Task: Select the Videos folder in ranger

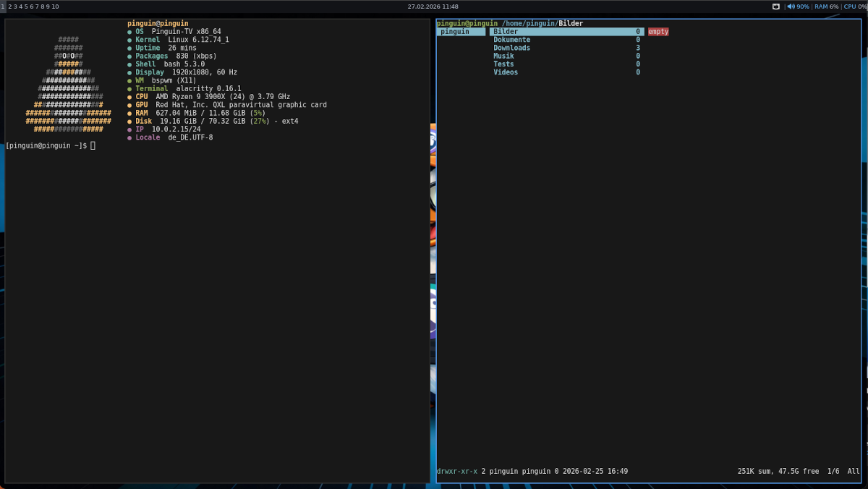Action: (x=506, y=72)
